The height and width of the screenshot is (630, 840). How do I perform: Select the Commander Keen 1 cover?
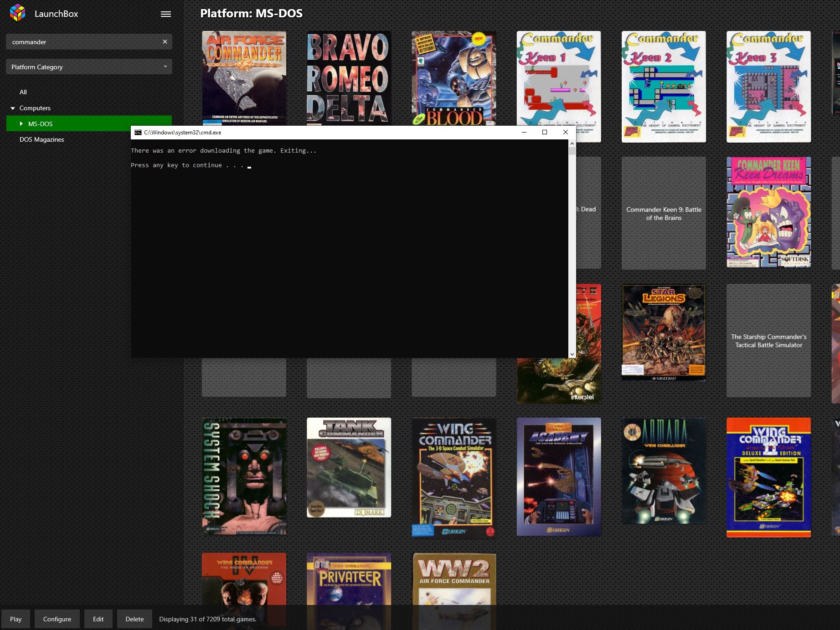[x=559, y=78]
